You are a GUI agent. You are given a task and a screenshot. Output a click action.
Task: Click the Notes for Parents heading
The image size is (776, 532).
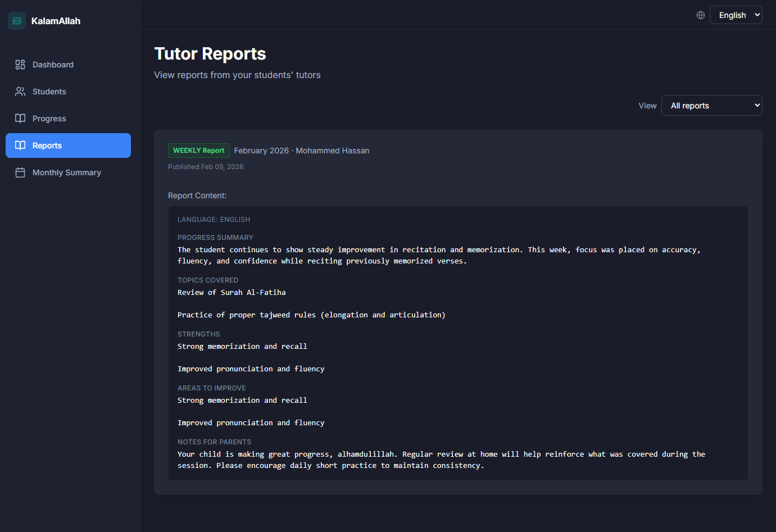pos(214,442)
